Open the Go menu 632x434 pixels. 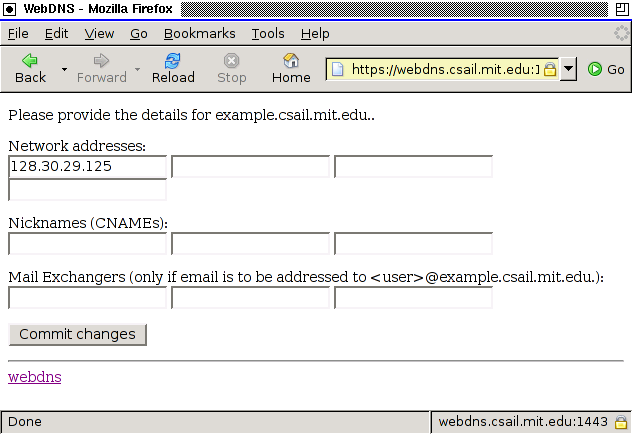(x=139, y=33)
